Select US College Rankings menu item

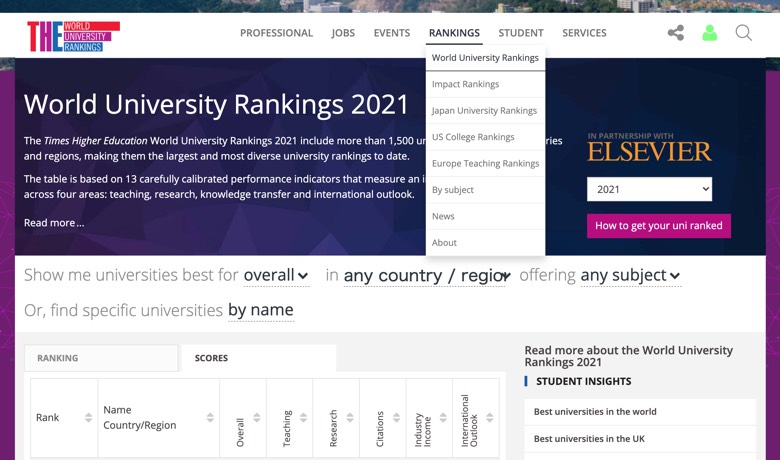[x=485, y=137]
